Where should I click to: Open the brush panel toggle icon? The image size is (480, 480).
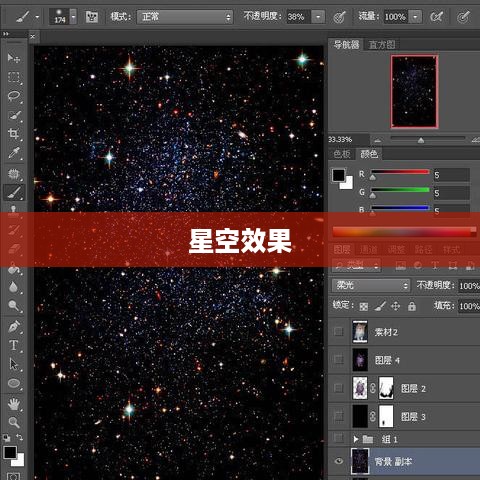(92, 17)
